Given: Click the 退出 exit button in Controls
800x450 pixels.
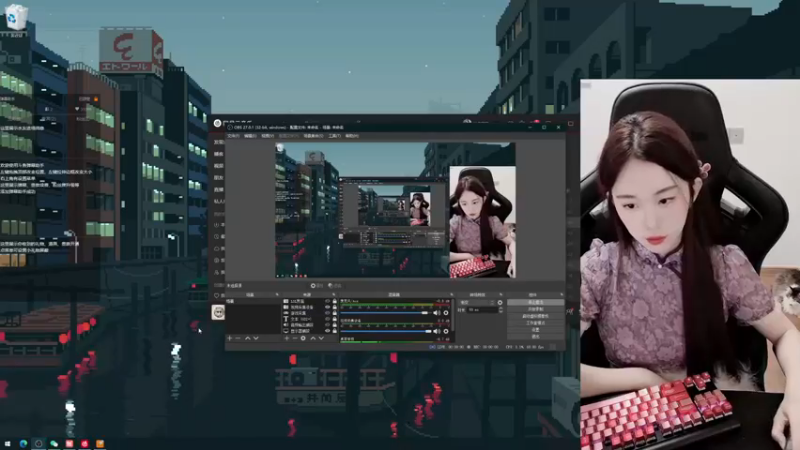Looking at the screenshot, I should pos(535,336).
